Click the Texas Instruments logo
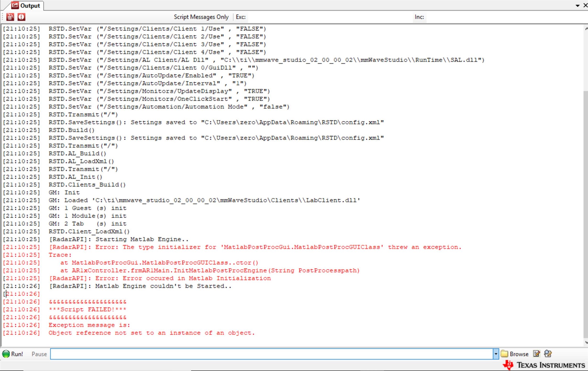 [x=544, y=365]
